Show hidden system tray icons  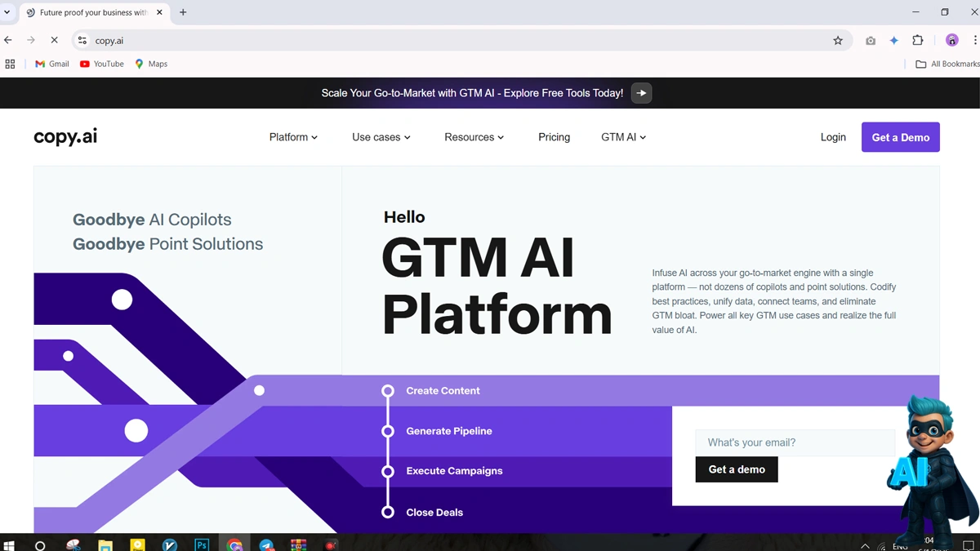tap(865, 545)
